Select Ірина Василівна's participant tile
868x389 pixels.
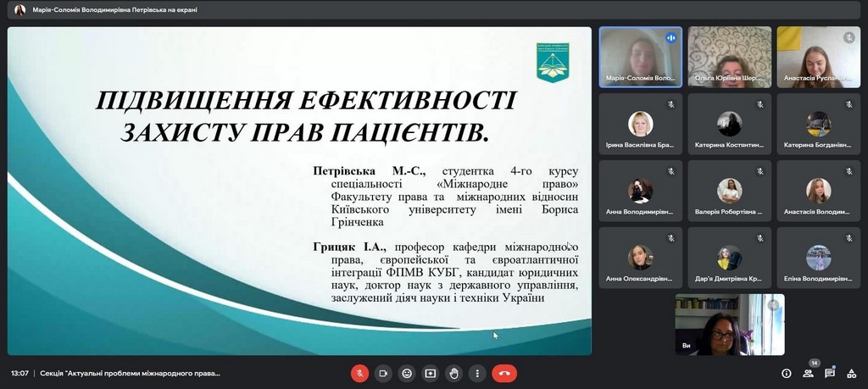[640, 124]
